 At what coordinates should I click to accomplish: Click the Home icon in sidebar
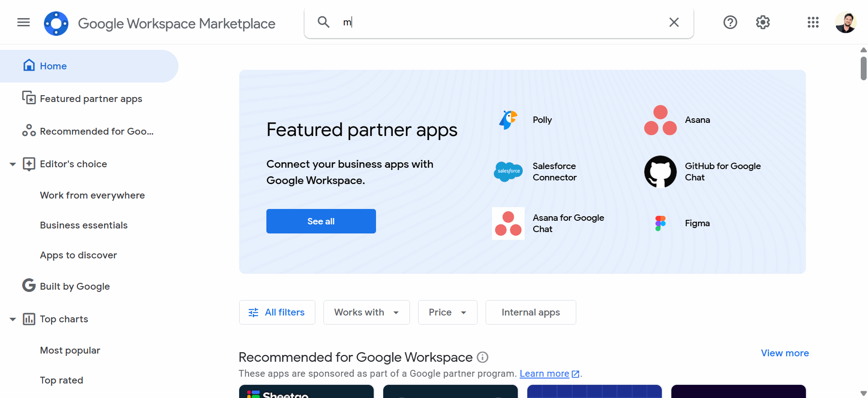29,65
